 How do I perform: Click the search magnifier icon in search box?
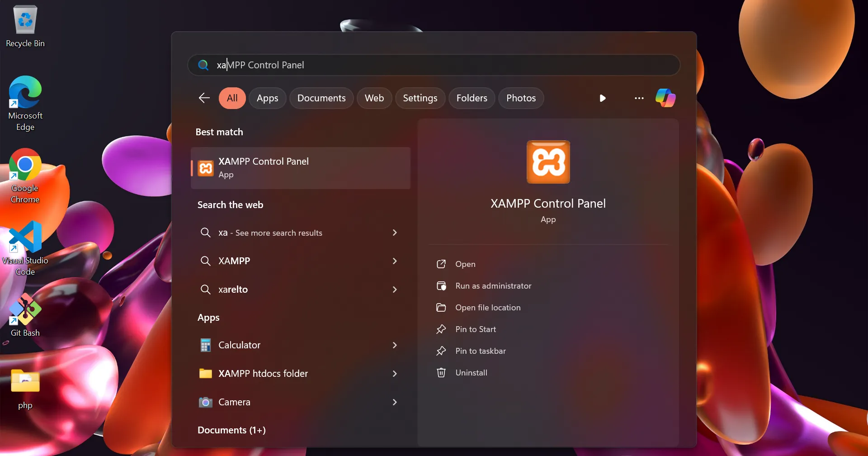point(203,65)
